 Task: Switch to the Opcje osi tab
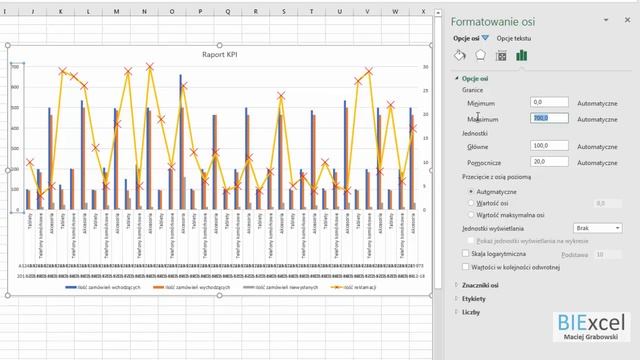[466, 38]
